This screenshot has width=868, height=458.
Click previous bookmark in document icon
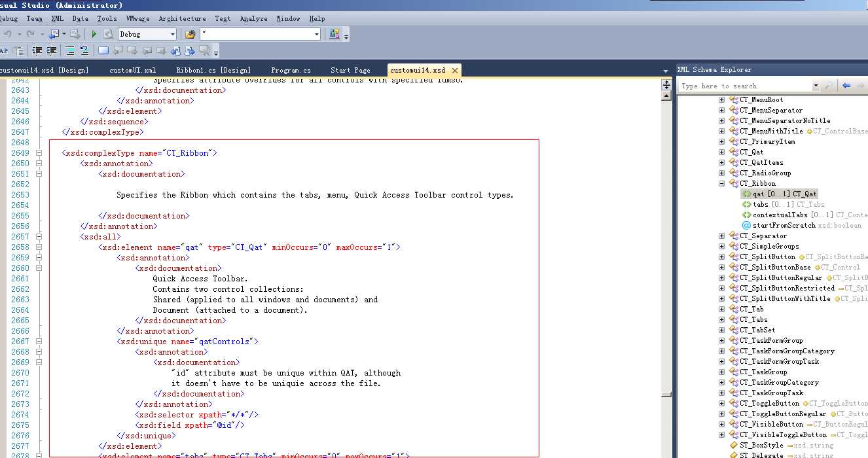pyautogui.click(x=175, y=50)
